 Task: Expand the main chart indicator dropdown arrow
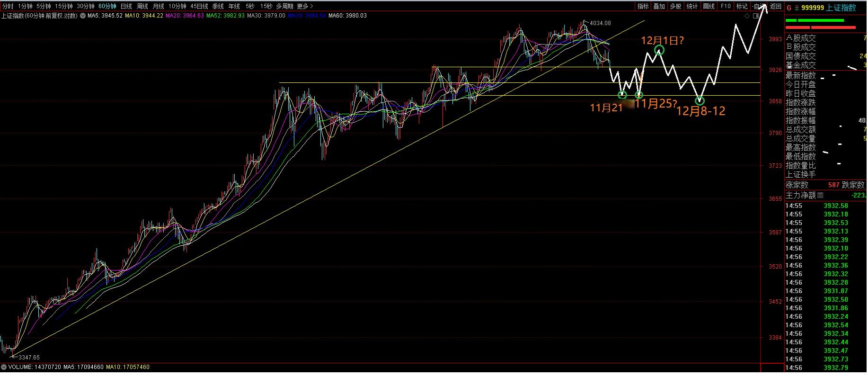point(83,16)
